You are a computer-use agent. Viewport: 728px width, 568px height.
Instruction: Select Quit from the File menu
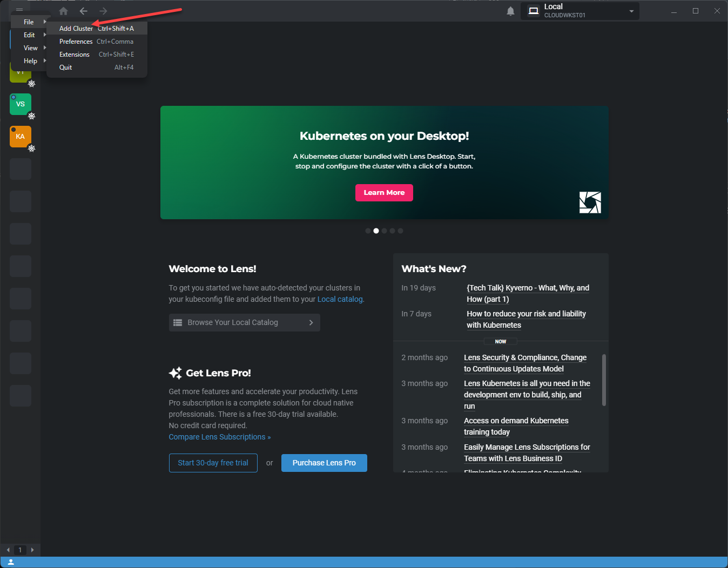coord(97,67)
